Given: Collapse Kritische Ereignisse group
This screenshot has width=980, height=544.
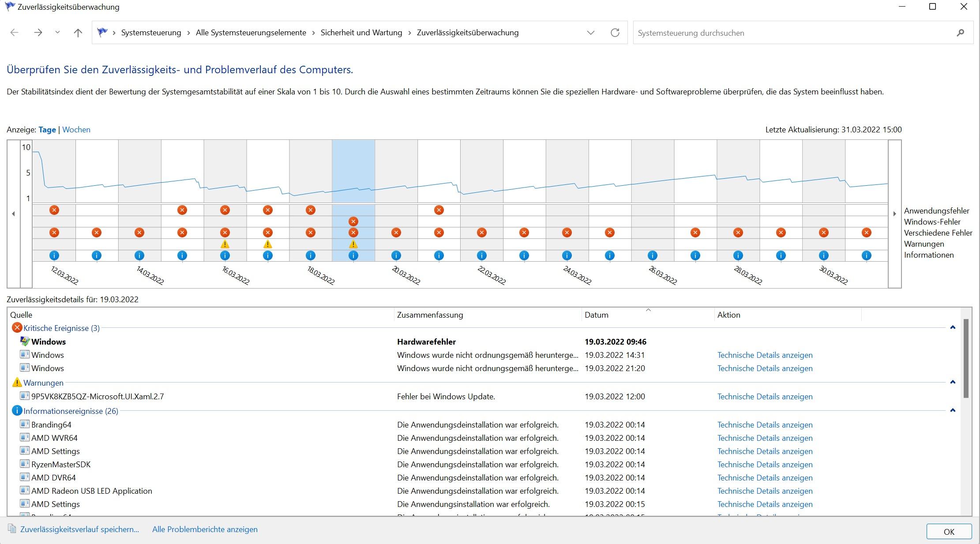Looking at the screenshot, I should (952, 327).
